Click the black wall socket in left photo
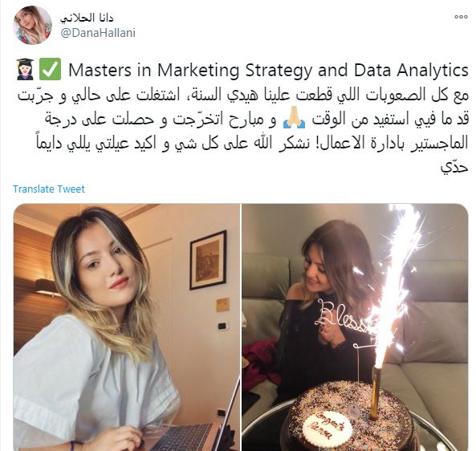The image size is (476, 451). [223, 327]
